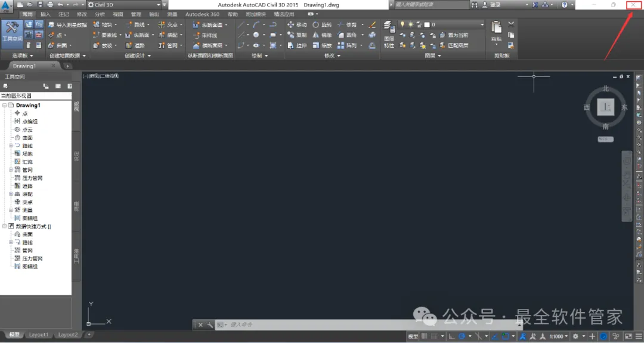Switch to the 分析 ribbon tab
The image size is (644, 343).
100,14
